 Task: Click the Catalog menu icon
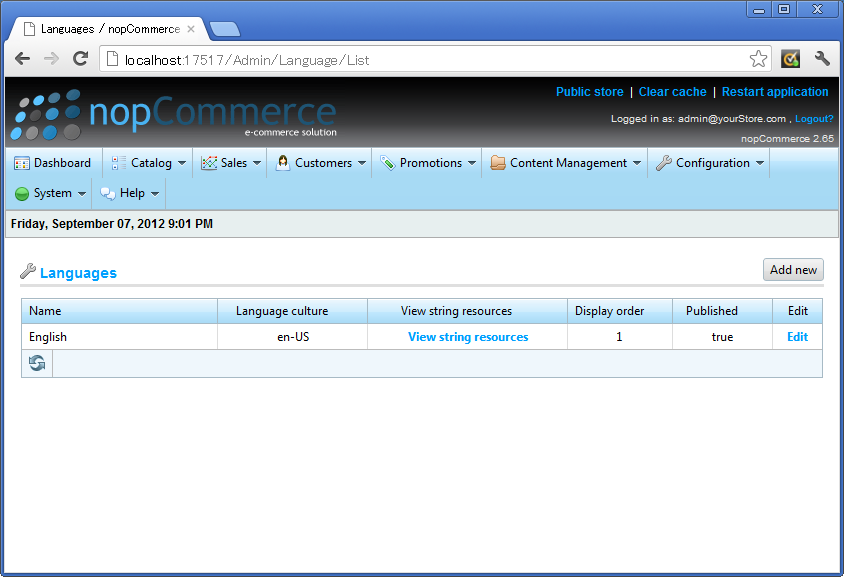(x=118, y=163)
